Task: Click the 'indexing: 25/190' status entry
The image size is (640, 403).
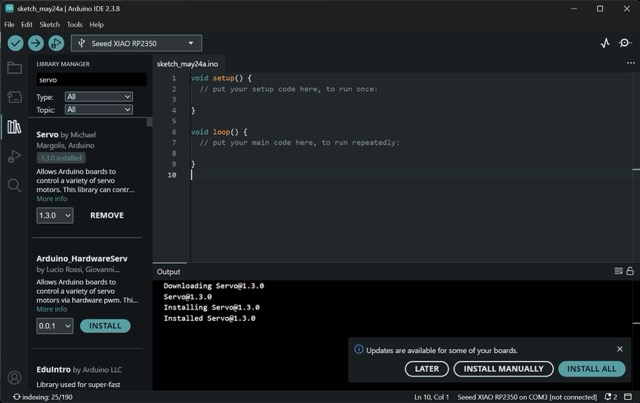Action: (x=43, y=397)
